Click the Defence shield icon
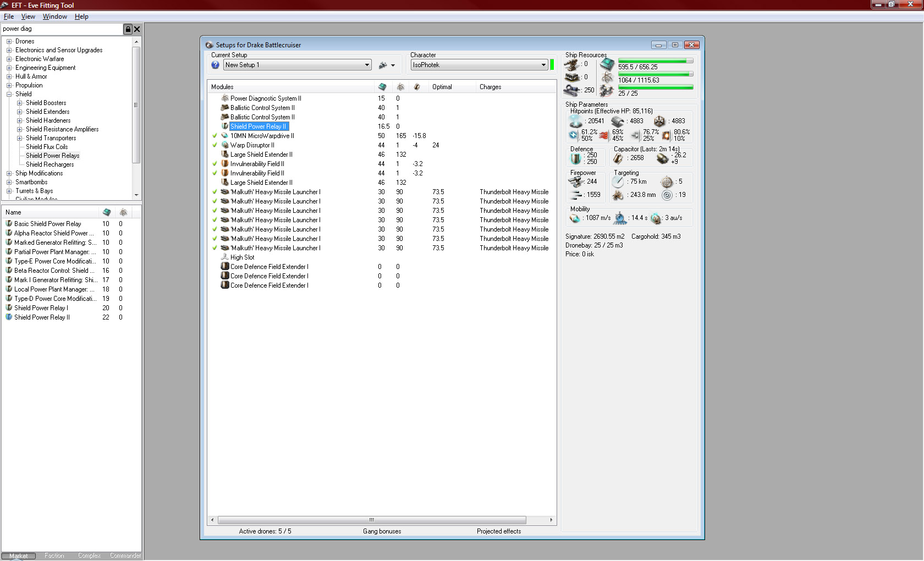 tap(575, 158)
